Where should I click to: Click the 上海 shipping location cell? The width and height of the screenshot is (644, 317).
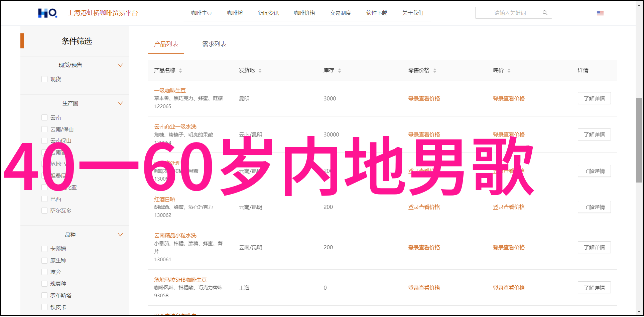tap(244, 288)
